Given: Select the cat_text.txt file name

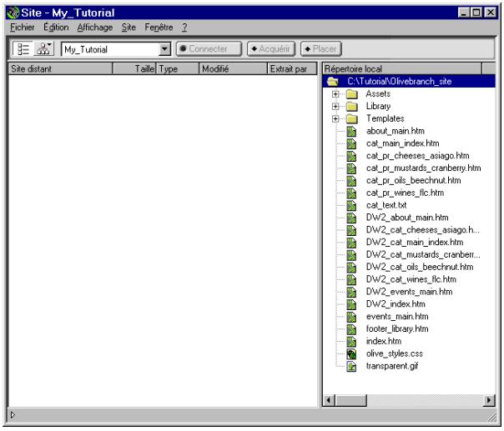Looking at the screenshot, I should (x=386, y=206).
